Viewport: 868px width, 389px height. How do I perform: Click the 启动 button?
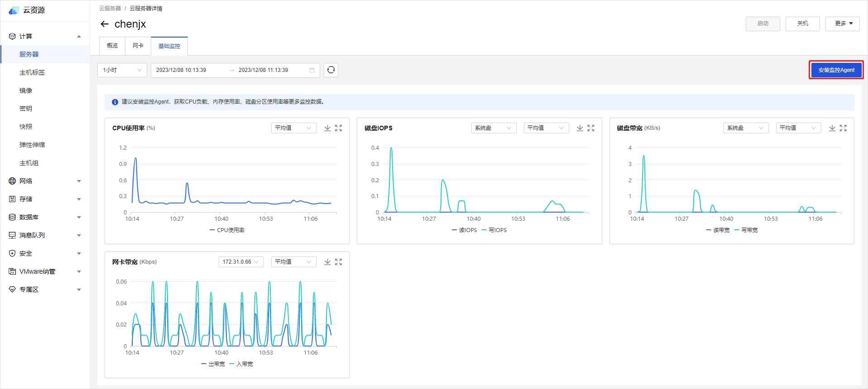click(x=762, y=24)
